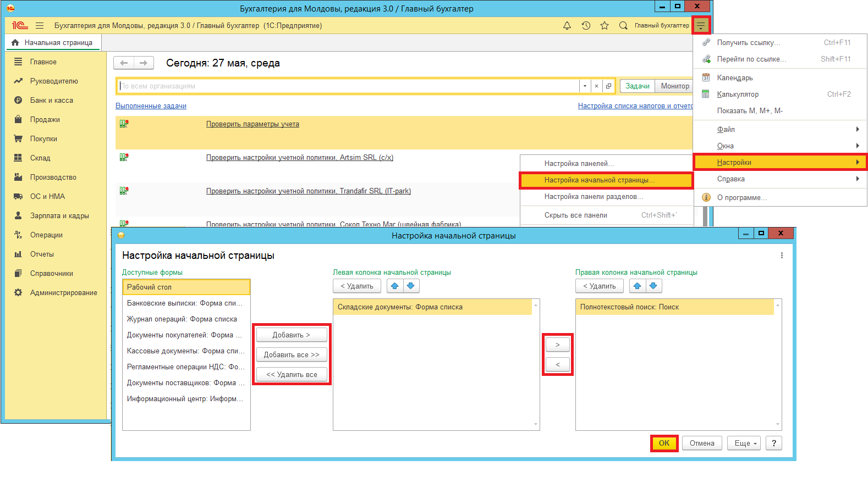Move right column item up
Screen dimensions: 868x488
coord(638,286)
